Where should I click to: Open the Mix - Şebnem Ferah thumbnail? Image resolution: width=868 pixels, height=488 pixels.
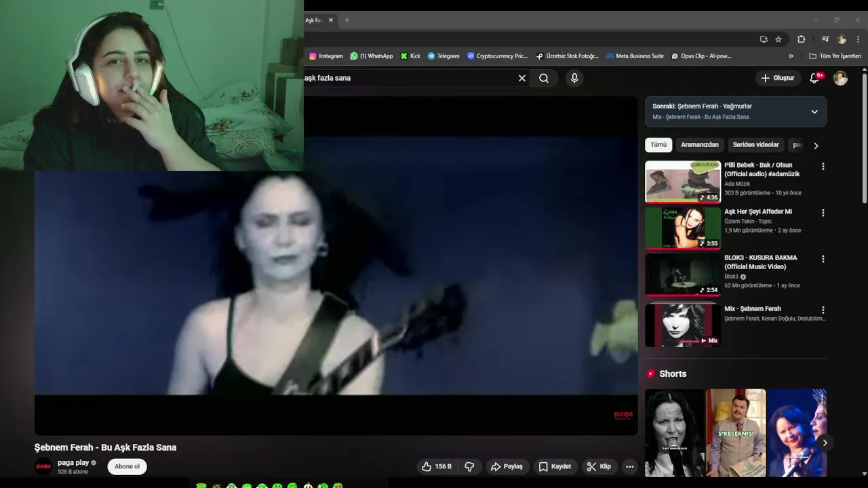(682, 325)
